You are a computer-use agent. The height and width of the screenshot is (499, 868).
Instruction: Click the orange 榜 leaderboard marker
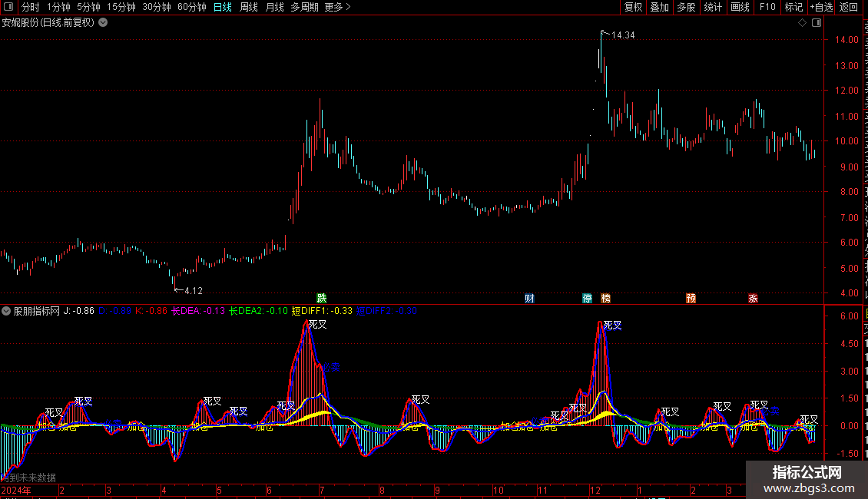pos(606,298)
